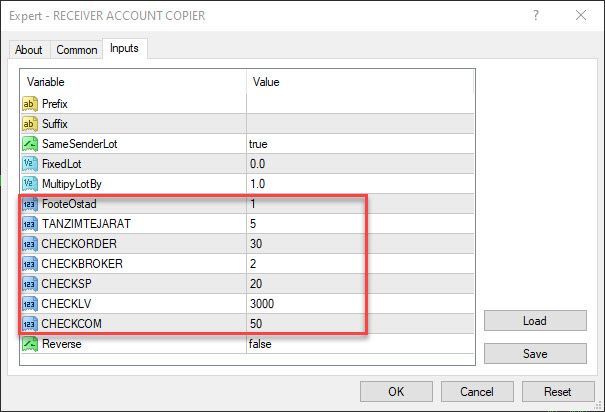This screenshot has height=412, width=605.
Task: Switch to the About tab
Action: 29,50
